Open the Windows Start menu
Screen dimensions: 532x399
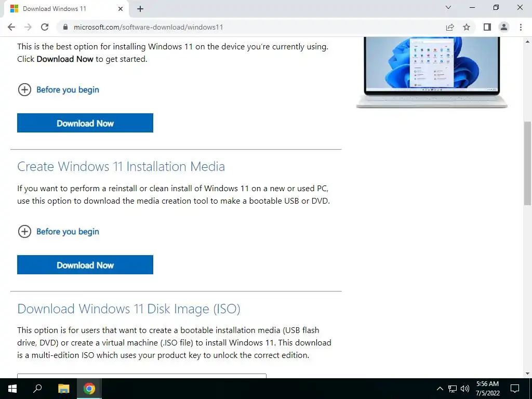[x=12, y=389]
